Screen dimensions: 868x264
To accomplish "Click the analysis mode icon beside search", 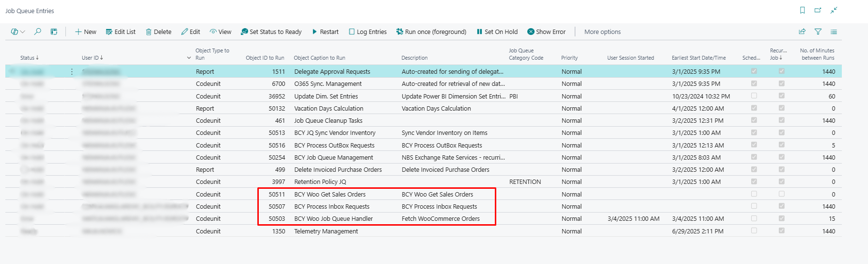I will click(x=54, y=32).
